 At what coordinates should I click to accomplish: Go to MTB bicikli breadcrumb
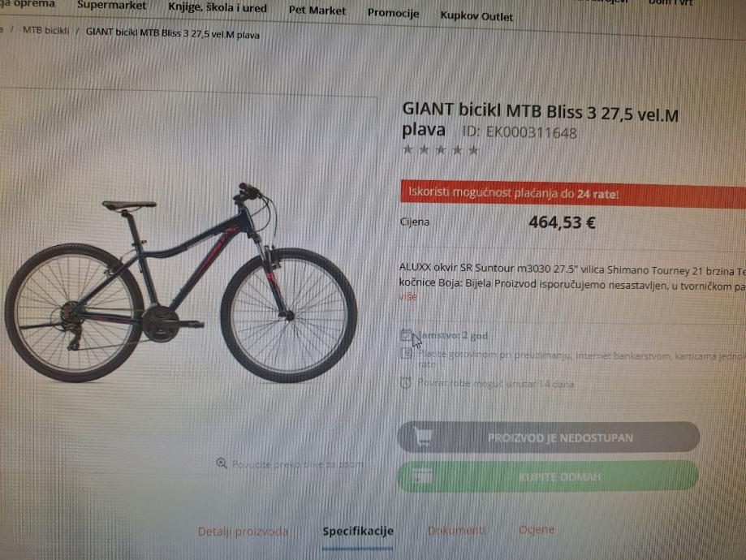click(46, 31)
